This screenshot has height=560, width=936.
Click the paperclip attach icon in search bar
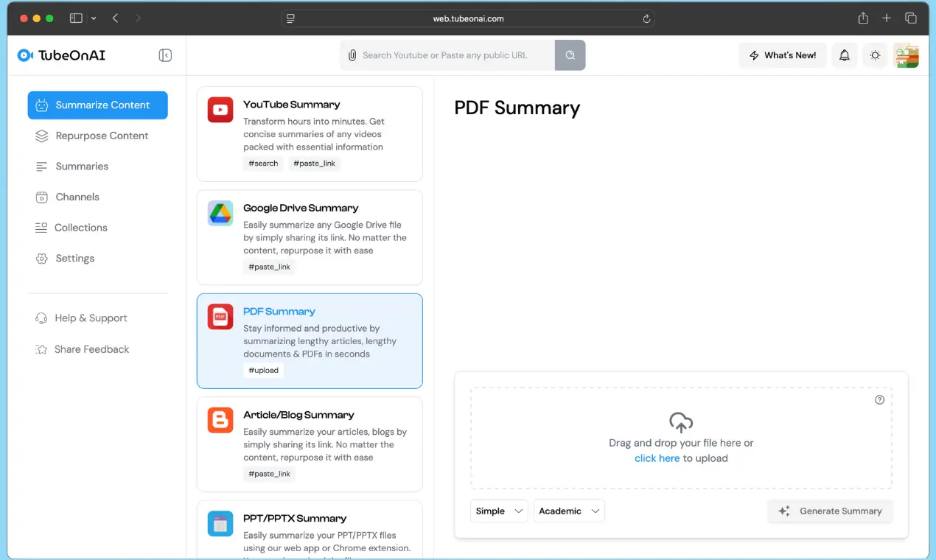pos(352,55)
